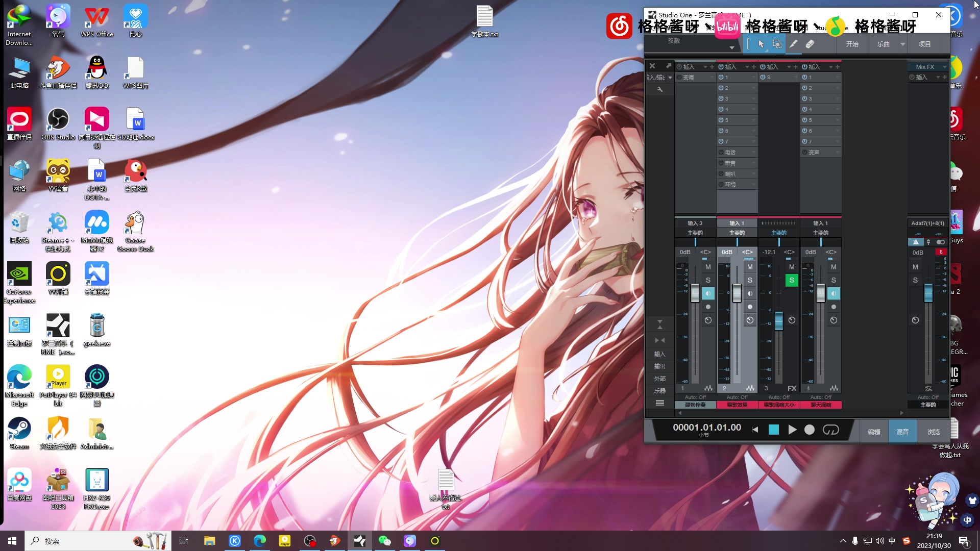Viewport: 980px width, 551px height.
Task: Toggle metronome on the main output channel
Action: [916, 242]
